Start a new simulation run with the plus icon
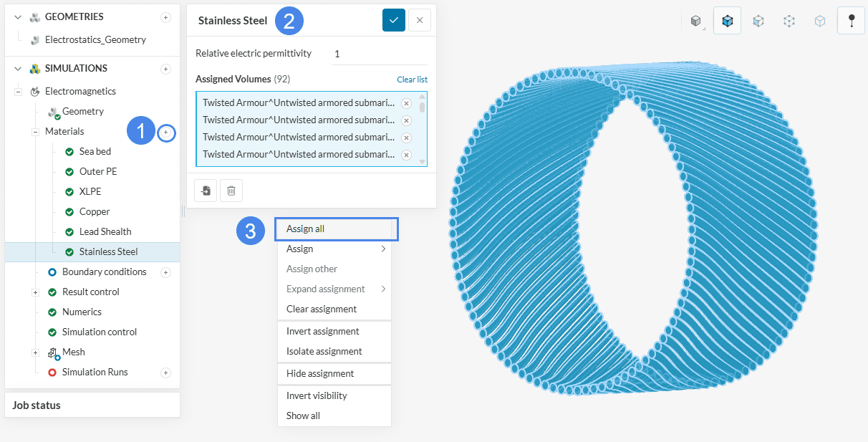The height and width of the screenshot is (442, 868). point(165,373)
